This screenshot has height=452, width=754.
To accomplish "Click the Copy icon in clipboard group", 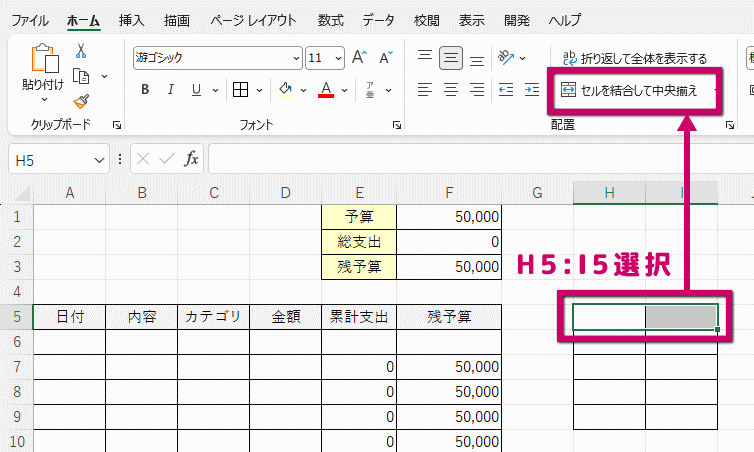I will pos(82,76).
